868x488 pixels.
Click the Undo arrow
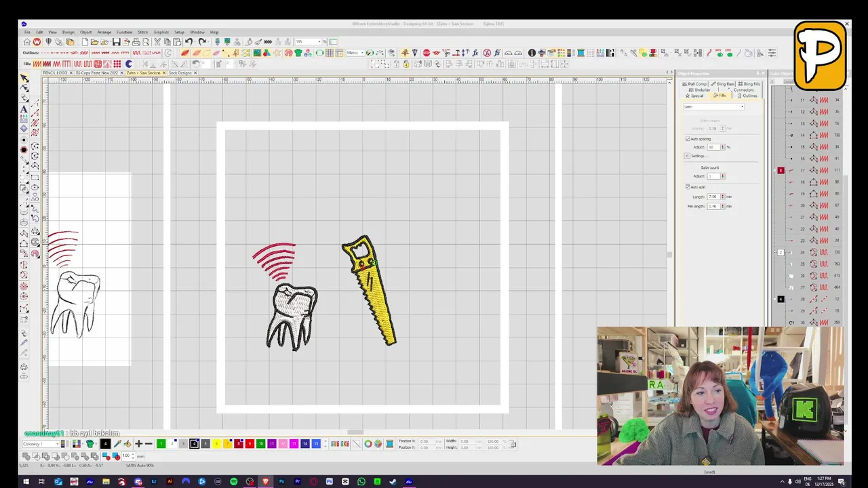[189, 42]
